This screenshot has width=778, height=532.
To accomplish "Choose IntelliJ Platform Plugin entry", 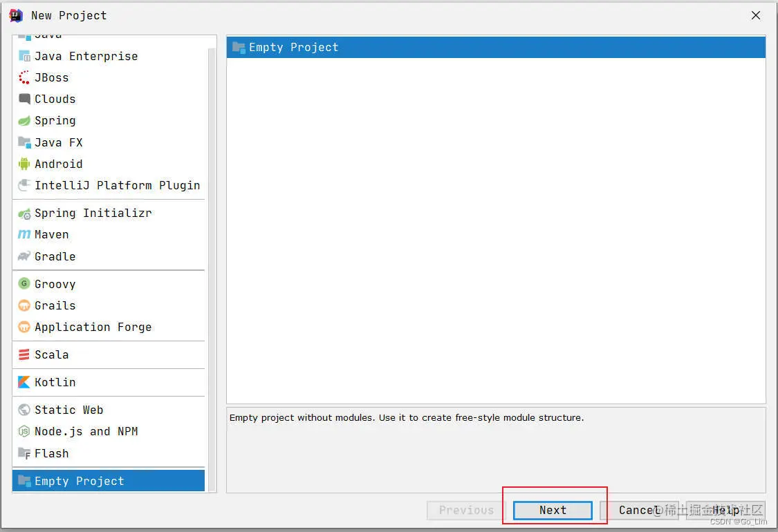I will [x=108, y=185].
